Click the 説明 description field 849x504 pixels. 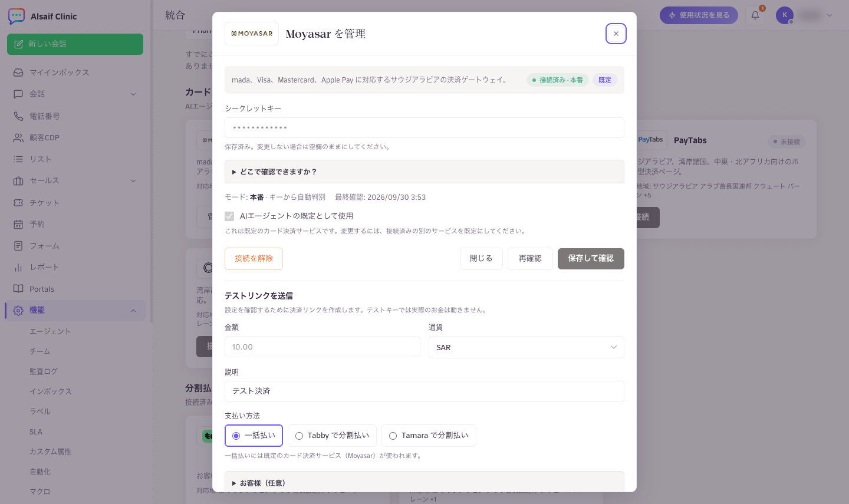pos(424,391)
